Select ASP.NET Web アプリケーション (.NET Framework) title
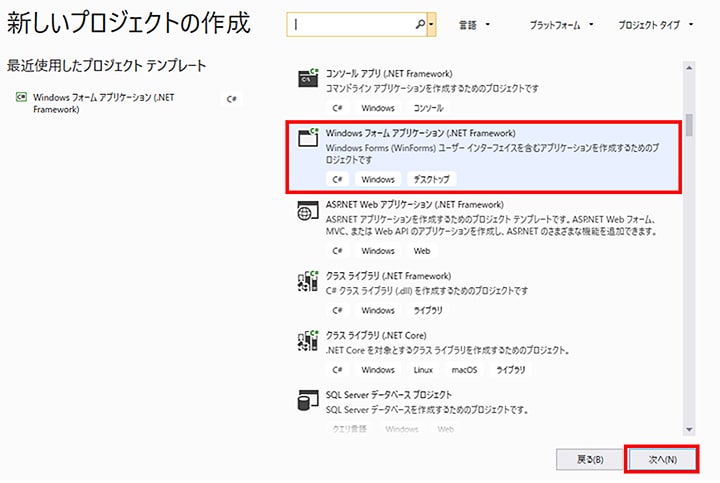This screenshot has width=720, height=483. click(415, 205)
